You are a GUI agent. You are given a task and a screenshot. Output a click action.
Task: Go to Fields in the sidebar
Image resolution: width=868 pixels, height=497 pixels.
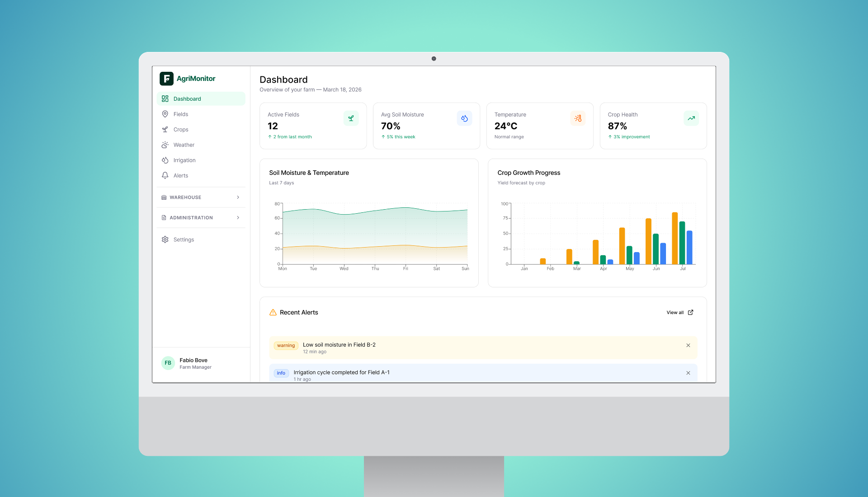(201, 114)
